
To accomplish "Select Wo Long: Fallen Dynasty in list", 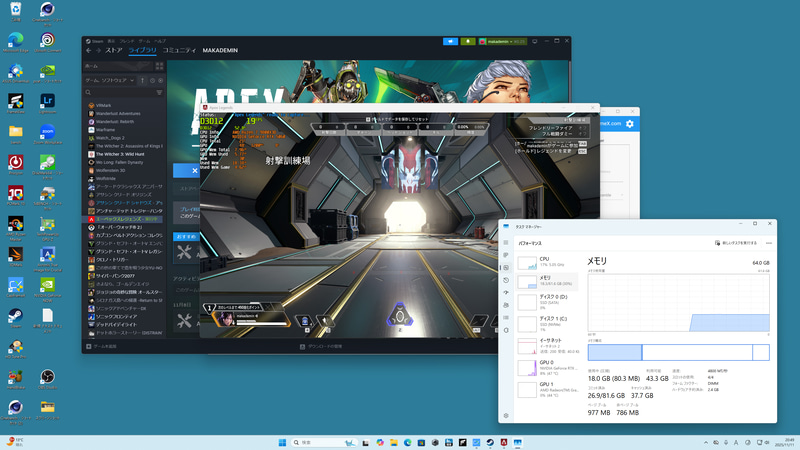I will tap(119, 162).
